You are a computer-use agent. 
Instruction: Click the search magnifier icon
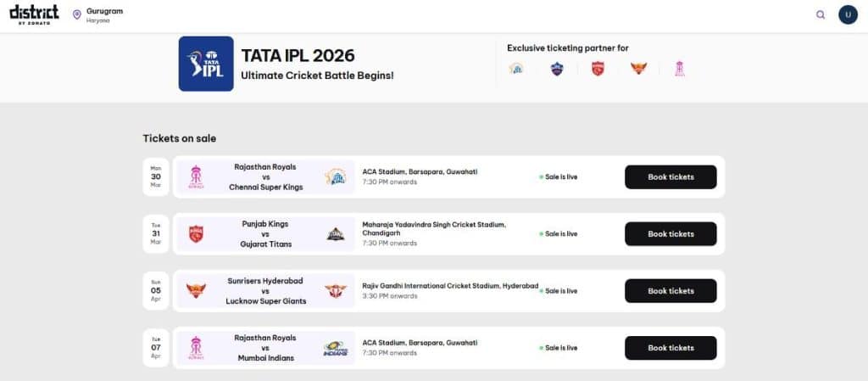(x=821, y=14)
